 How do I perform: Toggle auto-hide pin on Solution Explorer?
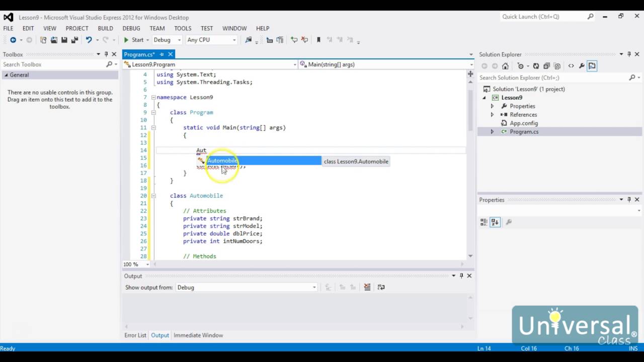(629, 54)
